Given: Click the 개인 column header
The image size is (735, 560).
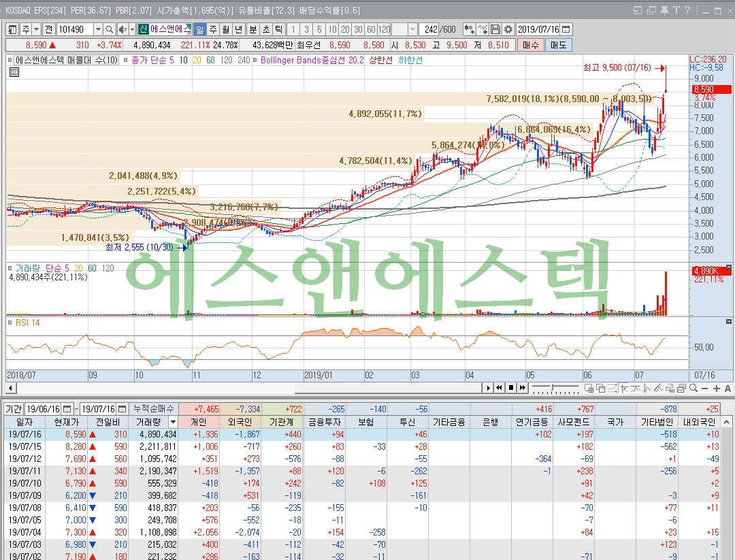Looking at the screenshot, I should (x=199, y=423).
